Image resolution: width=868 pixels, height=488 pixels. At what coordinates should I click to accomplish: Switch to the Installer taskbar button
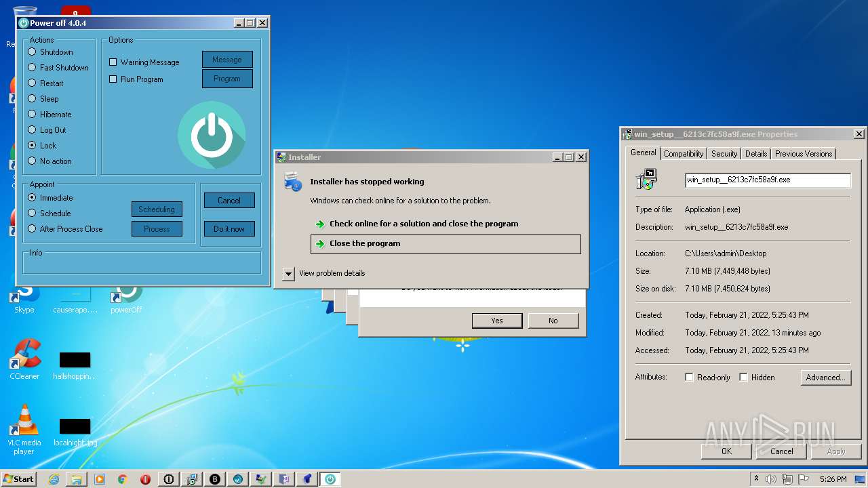point(261,479)
